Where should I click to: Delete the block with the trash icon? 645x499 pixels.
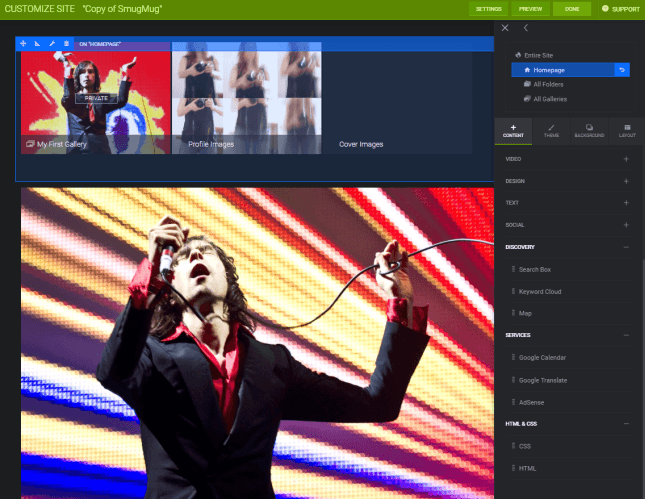click(x=66, y=44)
